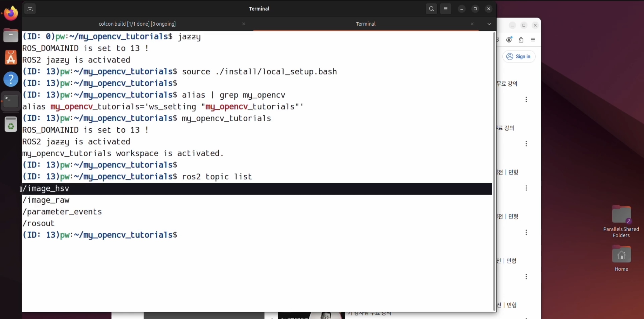The height and width of the screenshot is (319, 644).
Task: Open the Firefox application menu icon
Action: point(533,40)
